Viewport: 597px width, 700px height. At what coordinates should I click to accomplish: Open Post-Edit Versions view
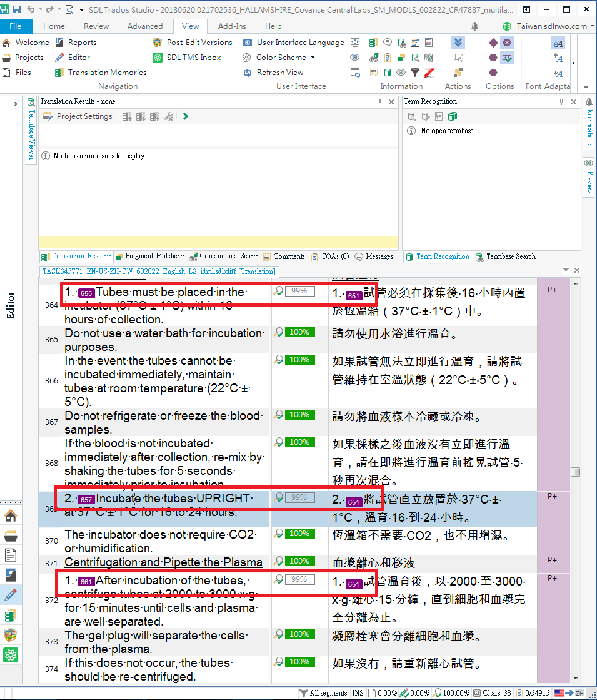(193, 43)
